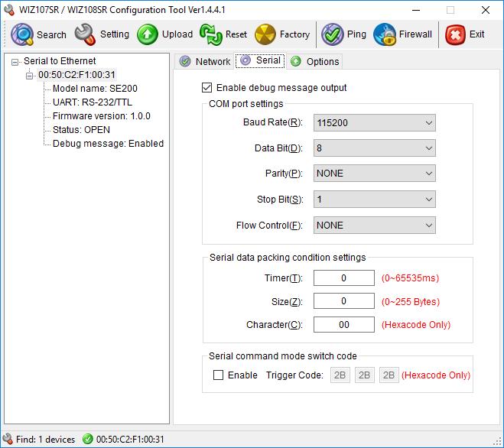
Task: Click the Setting wrench icon
Action: click(85, 34)
